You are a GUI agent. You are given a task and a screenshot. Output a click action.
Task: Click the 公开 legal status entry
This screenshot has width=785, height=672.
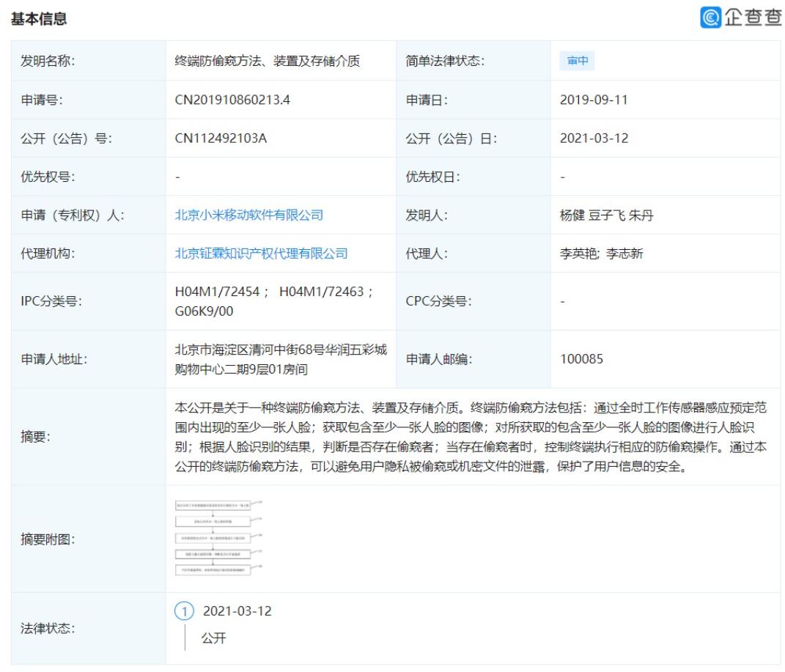click(x=214, y=638)
